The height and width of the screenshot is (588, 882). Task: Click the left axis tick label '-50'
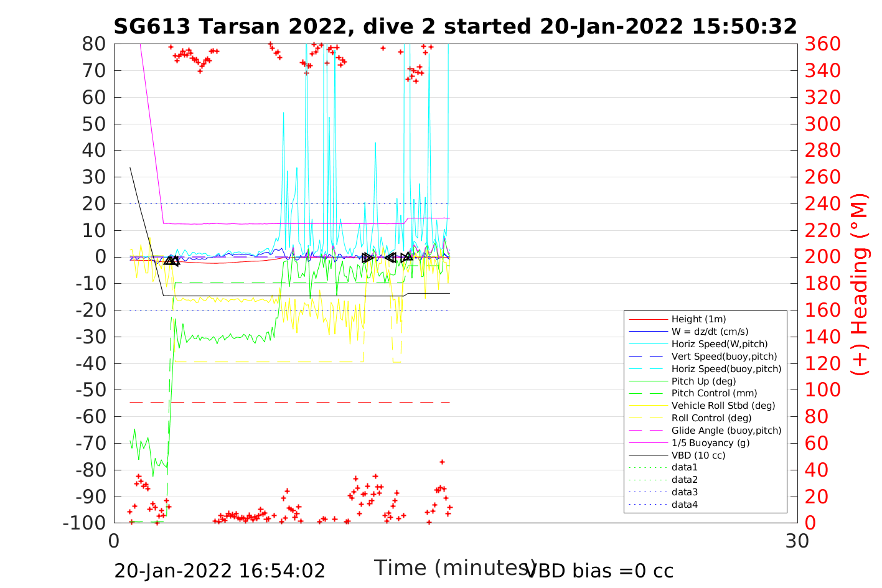pos(90,390)
